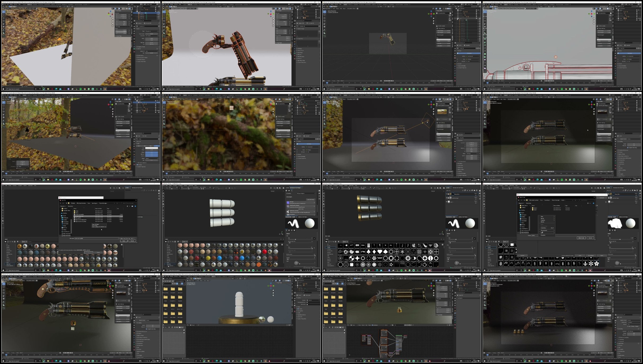
Task: Click club card alpha in steel-bullets frame shelf
Action: (369, 252)
